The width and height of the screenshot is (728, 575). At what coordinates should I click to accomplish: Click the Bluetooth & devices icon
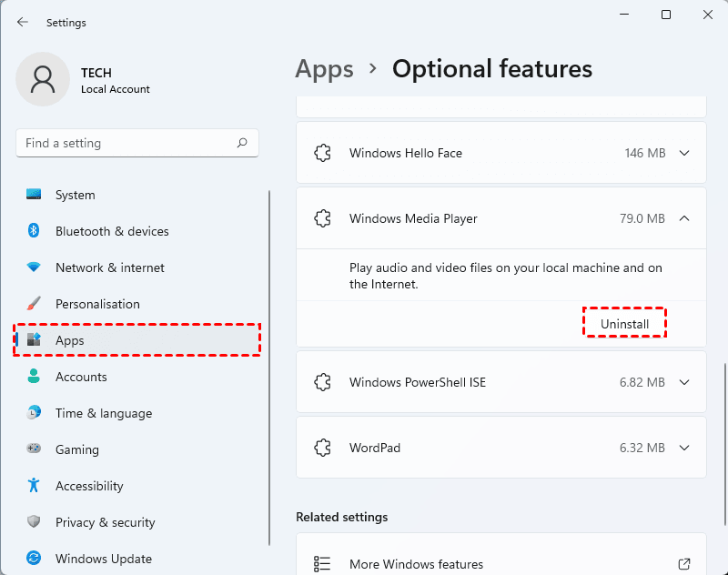[x=34, y=231]
